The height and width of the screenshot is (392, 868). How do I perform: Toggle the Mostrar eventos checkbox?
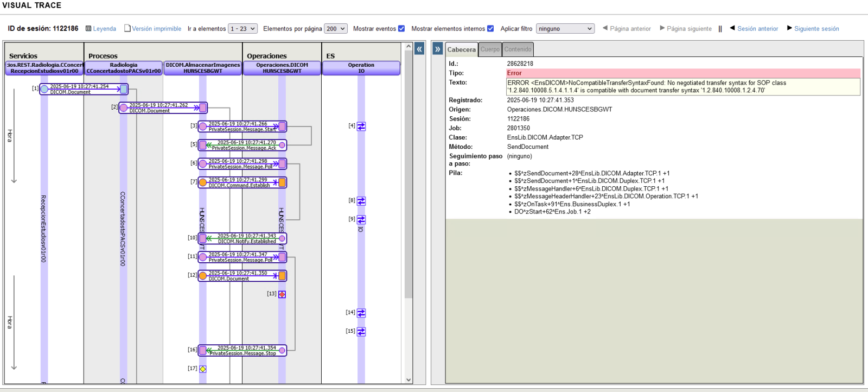[x=401, y=29]
